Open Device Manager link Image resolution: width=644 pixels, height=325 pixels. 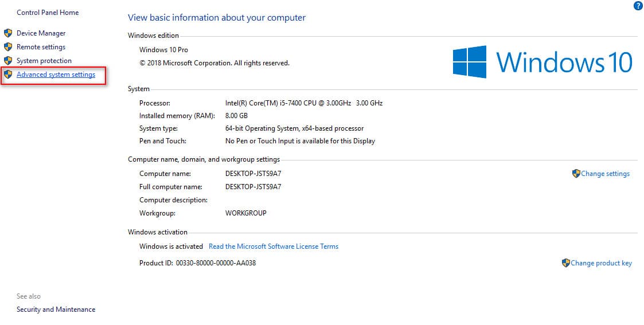point(41,33)
